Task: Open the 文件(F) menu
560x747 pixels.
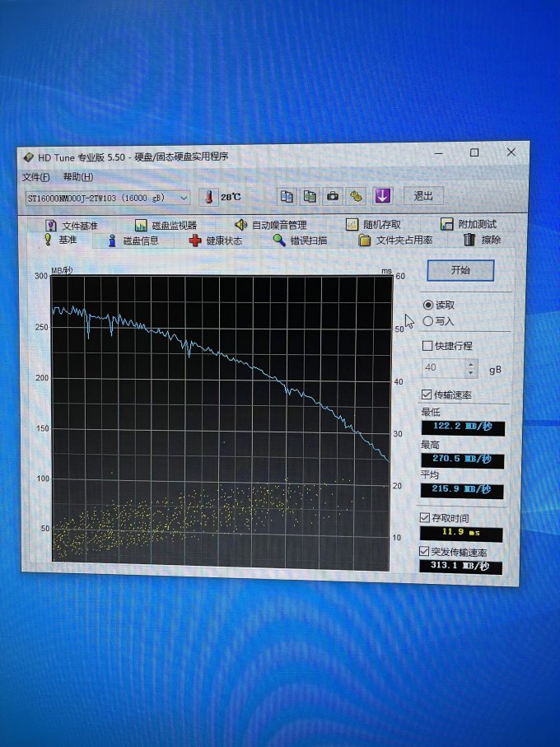Action: [x=36, y=177]
